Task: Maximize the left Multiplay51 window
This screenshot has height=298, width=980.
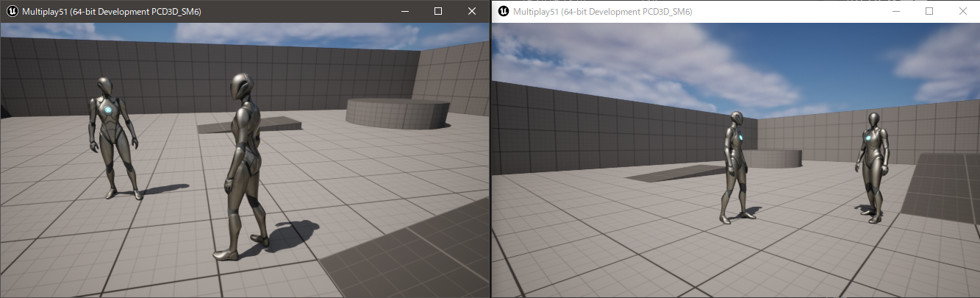Action: click(438, 11)
